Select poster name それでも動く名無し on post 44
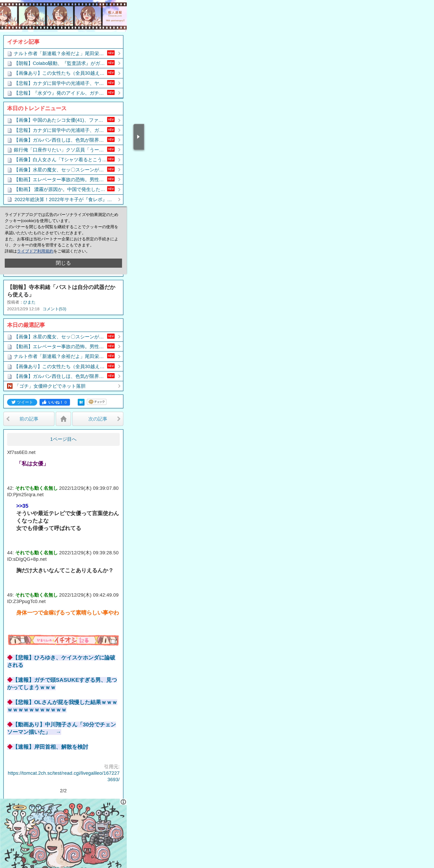This screenshot has width=434, height=868. click(x=36, y=553)
